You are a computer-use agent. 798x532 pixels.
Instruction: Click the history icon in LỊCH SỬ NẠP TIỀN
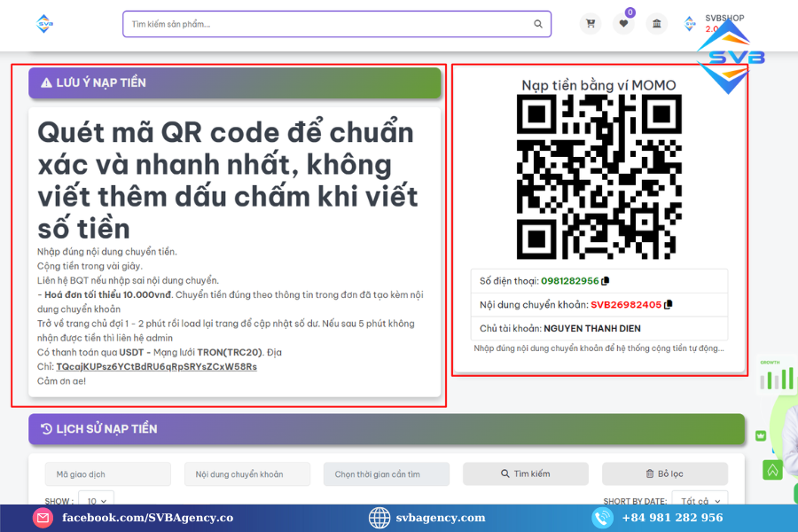coord(46,428)
